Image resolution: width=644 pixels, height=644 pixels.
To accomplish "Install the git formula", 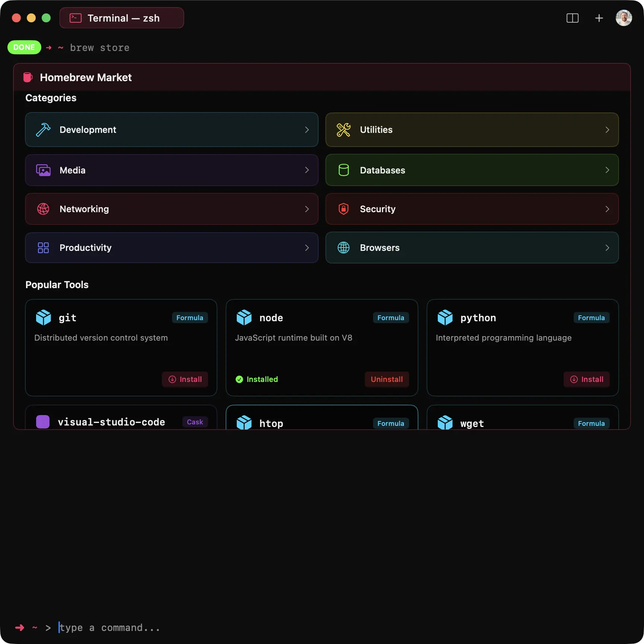I will pyautogui.click(x=185, y=379).
